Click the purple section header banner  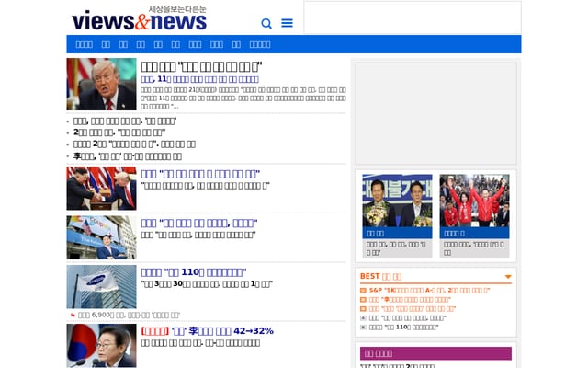pos(435,353)
